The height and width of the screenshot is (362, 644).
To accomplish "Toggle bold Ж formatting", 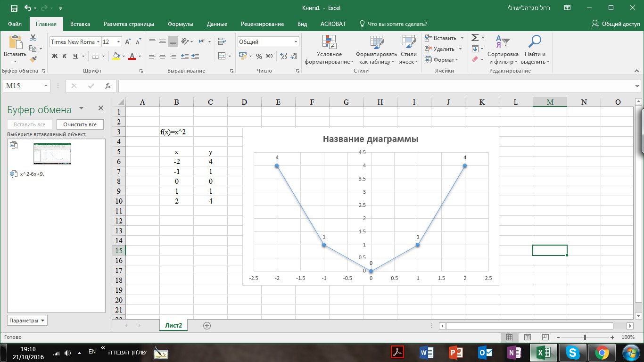I will 54,56.
